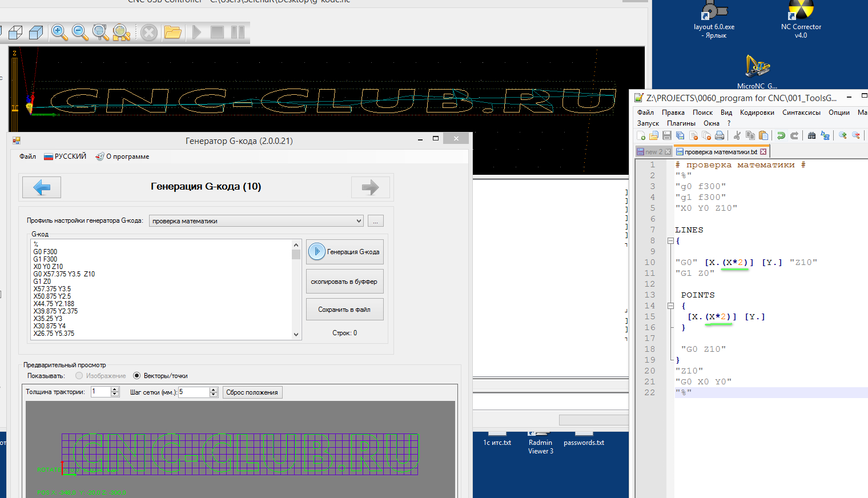Click скопировать в буффер button
The height and width of the screenshot is (498, 868).
pos(345,282)
